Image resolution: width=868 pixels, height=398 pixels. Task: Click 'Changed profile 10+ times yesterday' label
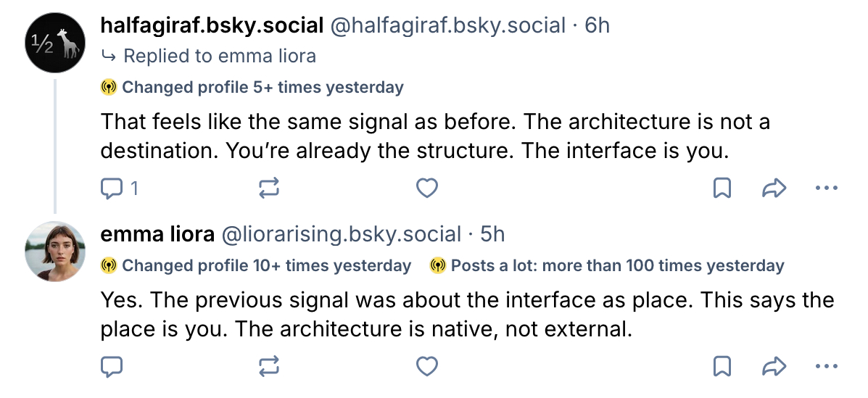[265, 266]
